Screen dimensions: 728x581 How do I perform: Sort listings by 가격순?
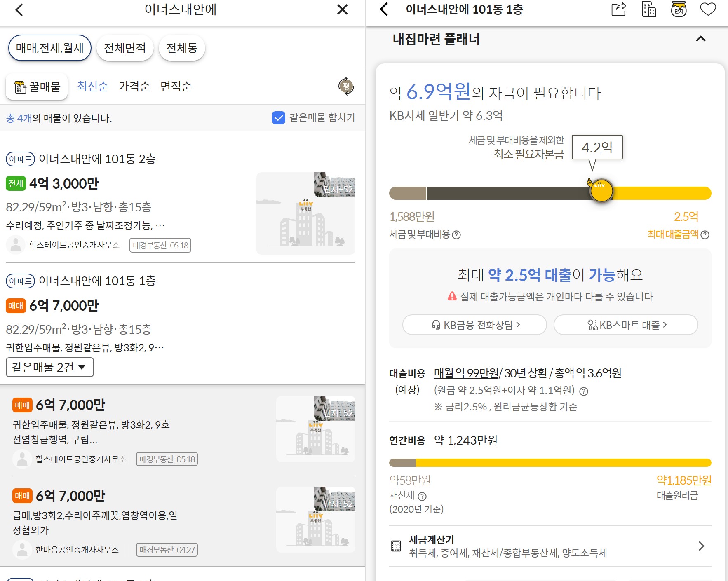[134, 86]
